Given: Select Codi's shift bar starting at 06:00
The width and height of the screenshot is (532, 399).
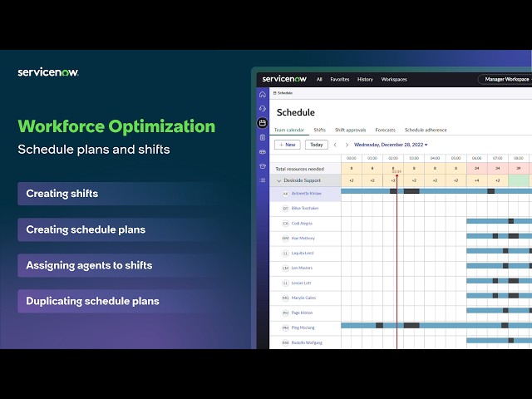Looking at the screenshot, I should click(x=499, y=221).
